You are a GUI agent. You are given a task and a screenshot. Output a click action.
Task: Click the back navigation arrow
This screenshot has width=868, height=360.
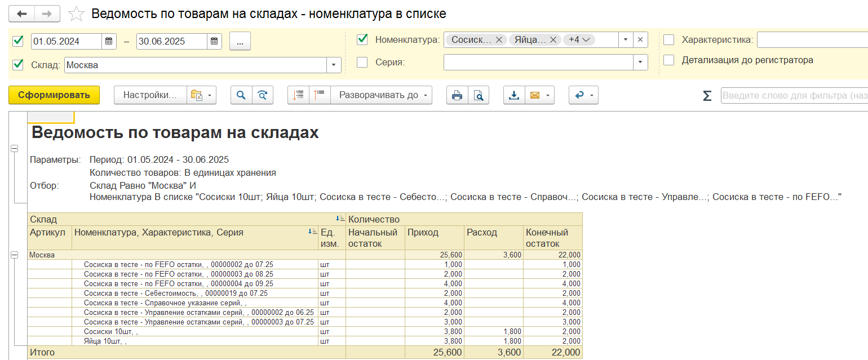pyautogui.click(x=22, y=14)
